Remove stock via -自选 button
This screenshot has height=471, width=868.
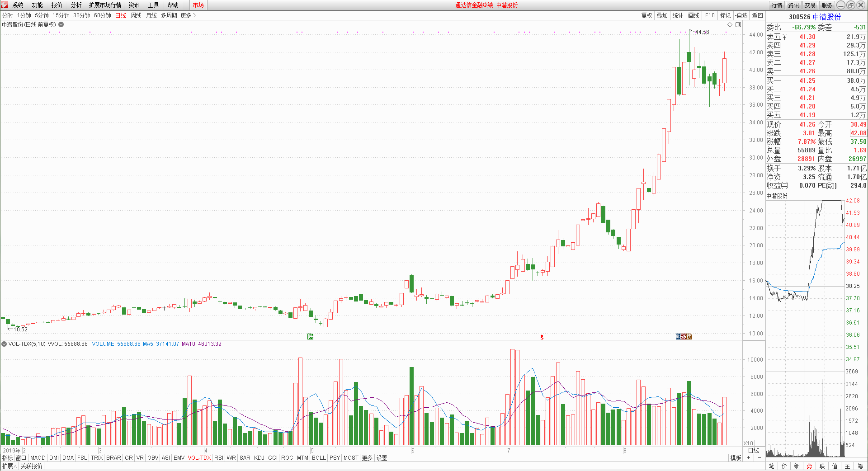741,15
